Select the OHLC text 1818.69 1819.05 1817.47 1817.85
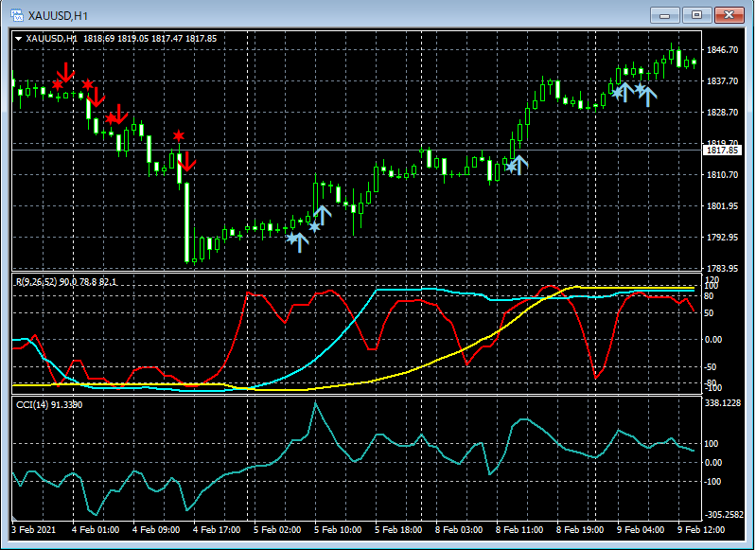The image size is (756, 550). [x=149, y=39]
